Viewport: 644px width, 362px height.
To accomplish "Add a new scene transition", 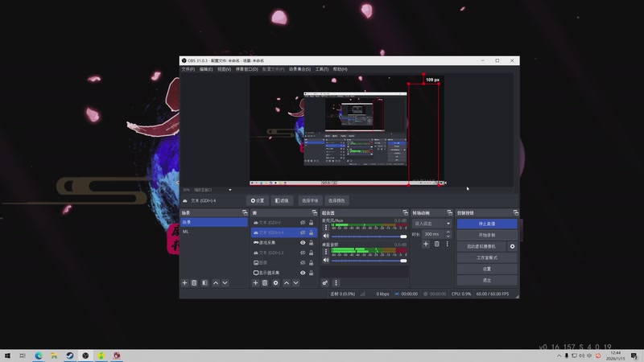I will coord(426,244).
